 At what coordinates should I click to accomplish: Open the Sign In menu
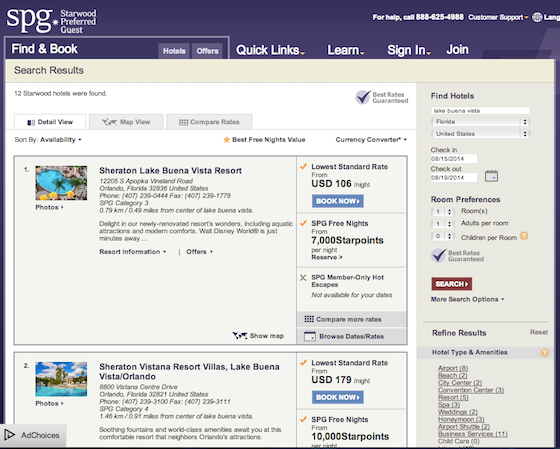tap(409, 50)
